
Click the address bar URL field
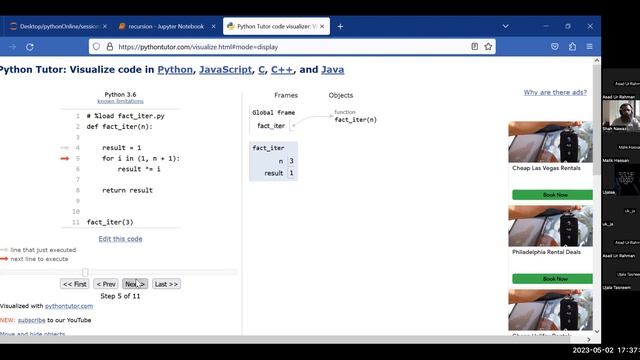click(x=292, y=47)
